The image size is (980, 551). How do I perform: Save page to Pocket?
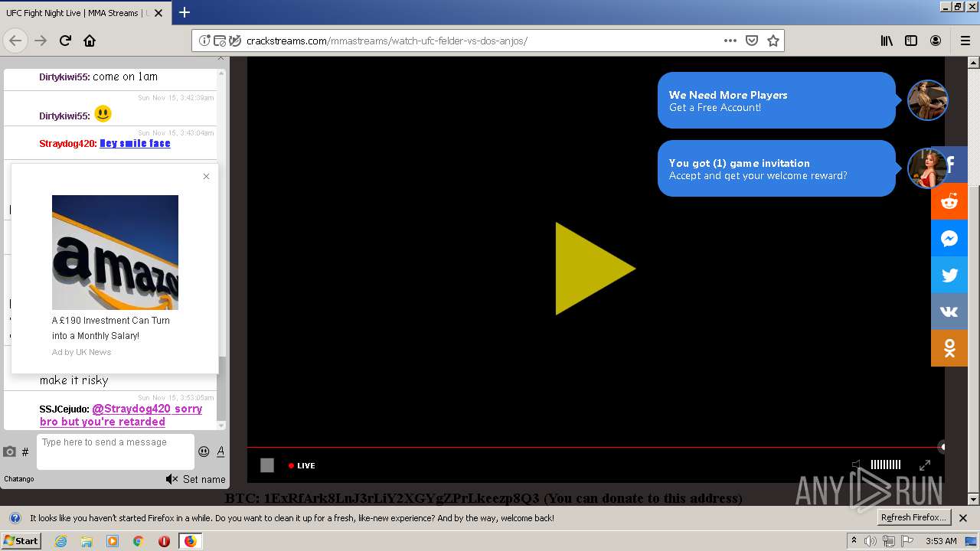pyautogui.click(x=752, y=41)
